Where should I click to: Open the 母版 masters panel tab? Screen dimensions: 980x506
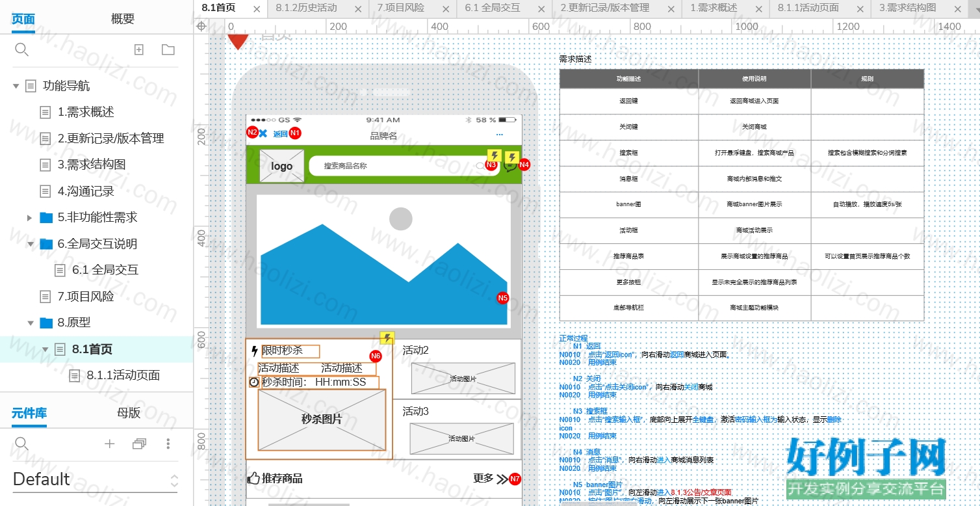coord(129,412)
